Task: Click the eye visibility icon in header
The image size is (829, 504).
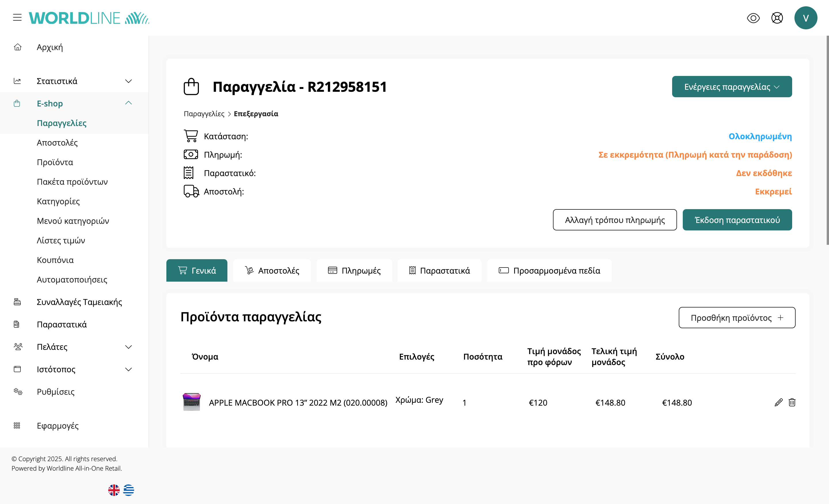Action: point(753,18)
